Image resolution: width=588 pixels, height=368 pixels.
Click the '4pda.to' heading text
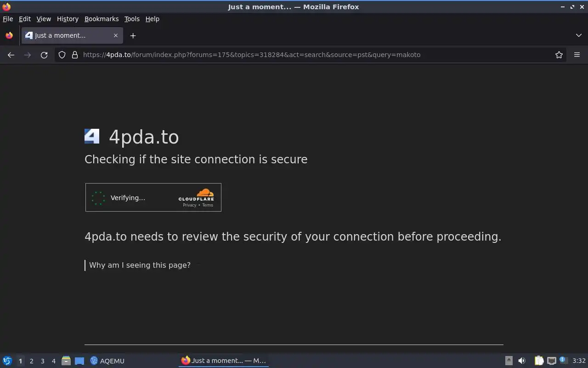tap(144, 137)
